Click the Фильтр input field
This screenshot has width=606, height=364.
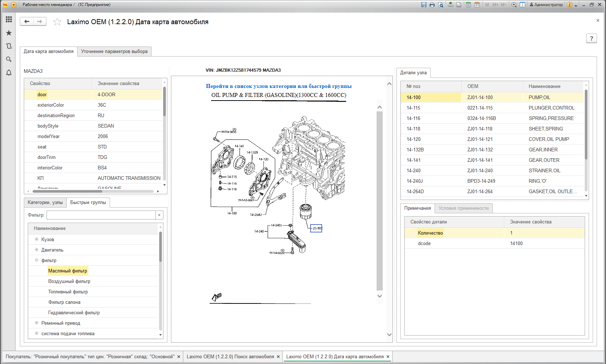pyautogui.click(x=101, y=215)
